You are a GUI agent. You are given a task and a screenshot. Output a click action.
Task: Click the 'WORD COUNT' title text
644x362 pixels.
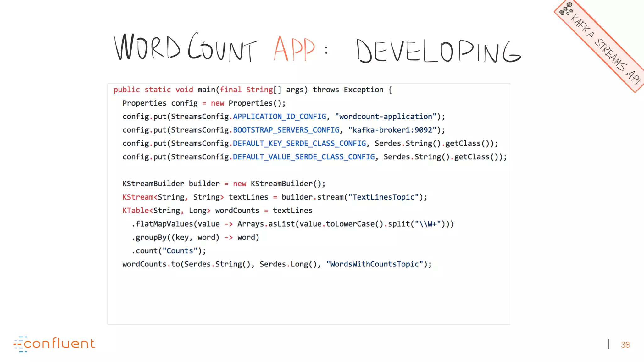pyautogui.click(x=185, y=48)
